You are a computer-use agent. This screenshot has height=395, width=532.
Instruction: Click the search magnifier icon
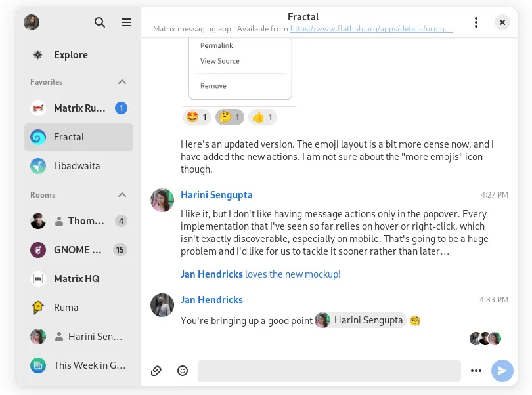(x=100, y=22)
